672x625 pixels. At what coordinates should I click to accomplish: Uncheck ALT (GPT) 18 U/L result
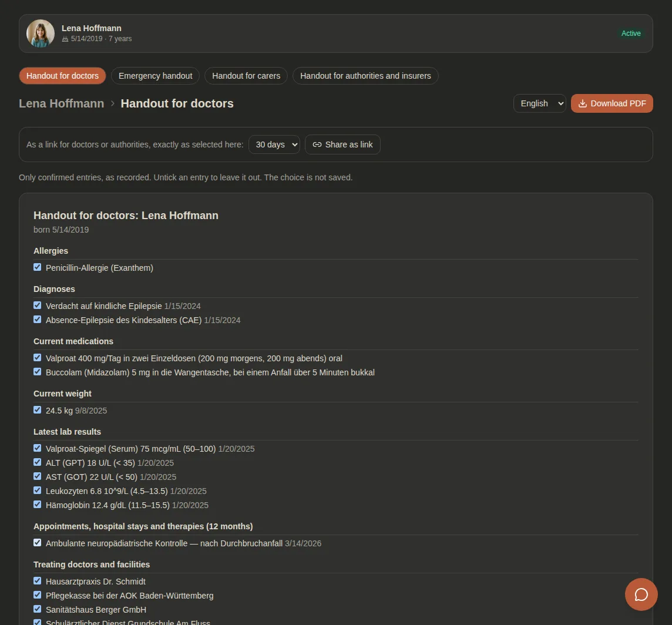(37, 462)
